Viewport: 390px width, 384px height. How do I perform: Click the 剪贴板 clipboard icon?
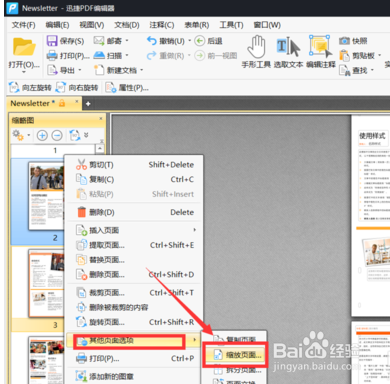[344, 55]
